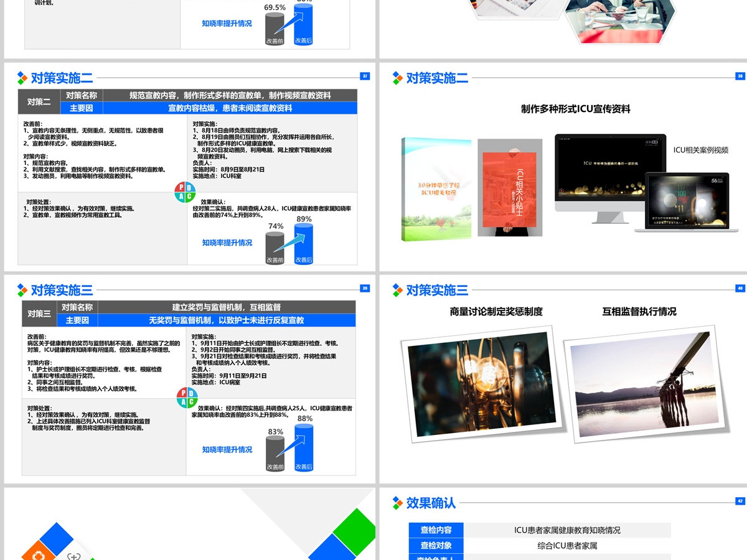This screenshot has height=560, width=747.
Task: Click 知晓率提升情况 label on slide 37
Action: [227, 243]
